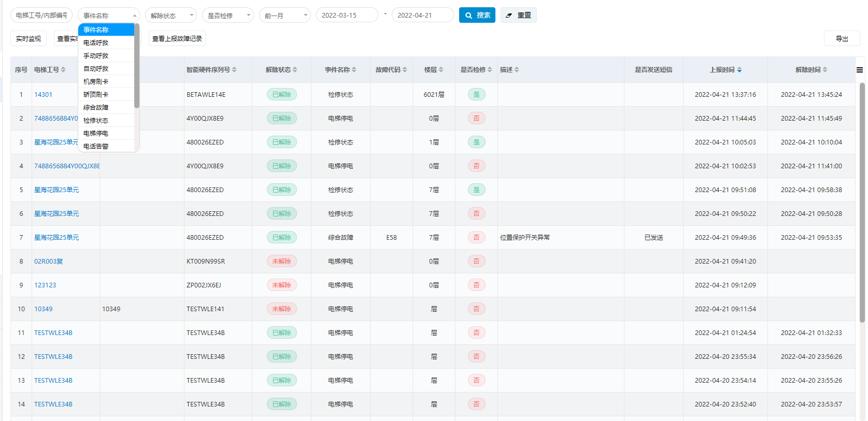Open the column settings hamburger icon

(860, 70)
